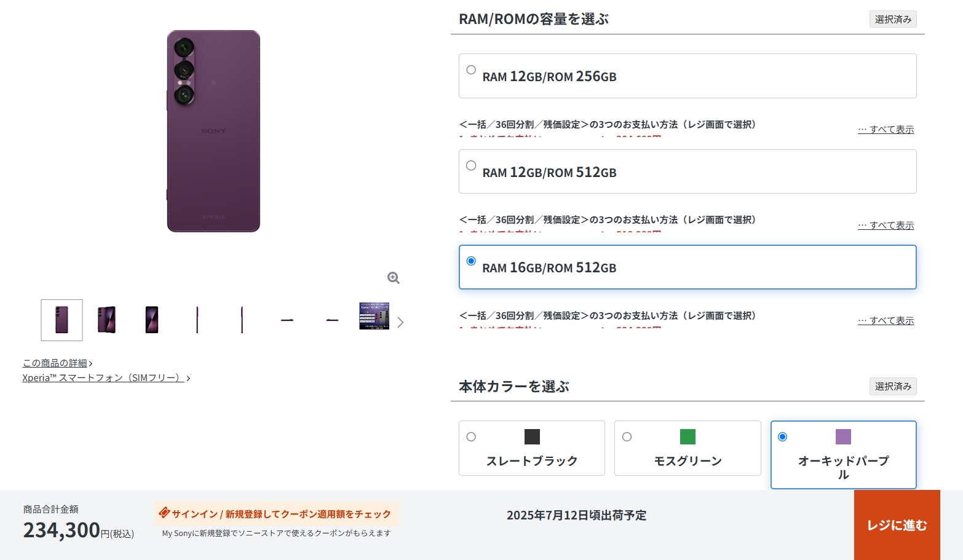This screenshot has height=560, width=963.
Task: Click 商品合計金額 label
Action: 51,509
